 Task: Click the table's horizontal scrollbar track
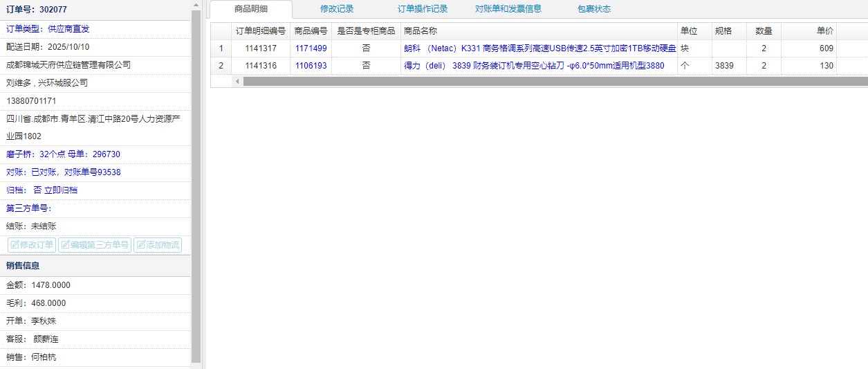pos(553,81)
